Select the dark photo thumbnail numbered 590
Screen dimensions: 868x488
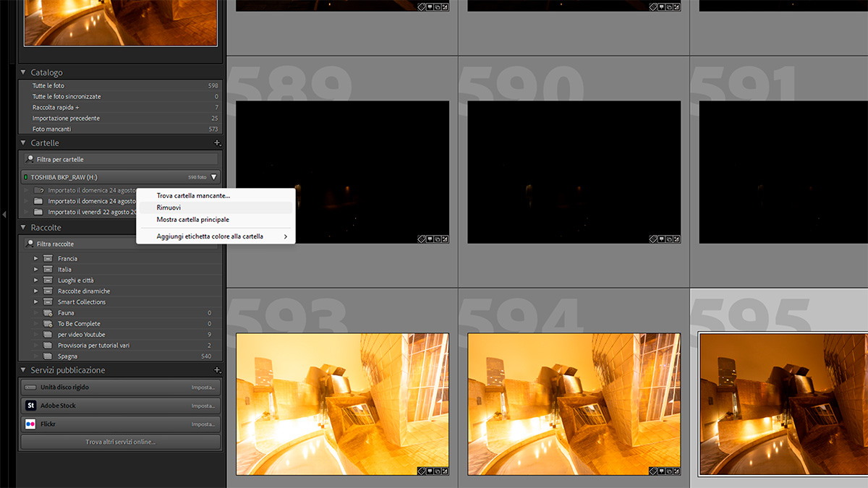click(574, 172)
